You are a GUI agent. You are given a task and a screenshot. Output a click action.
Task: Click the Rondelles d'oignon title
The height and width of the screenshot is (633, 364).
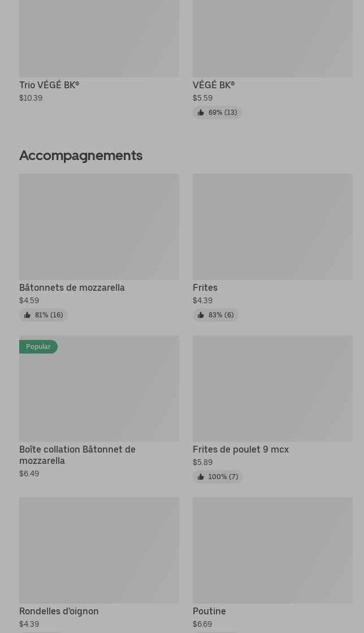(59, 611)
